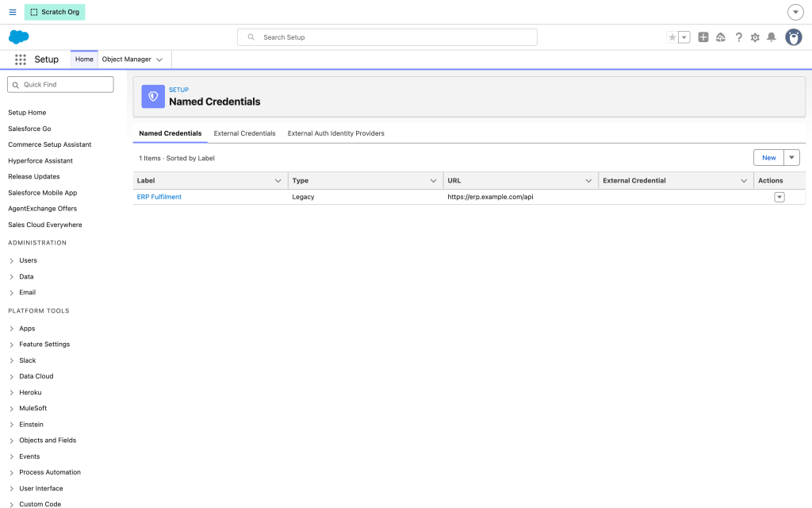Viewport: 812px width, 508px height.
Task: Open the Trailhead guidance icon
Action: (x=720, y=37)
